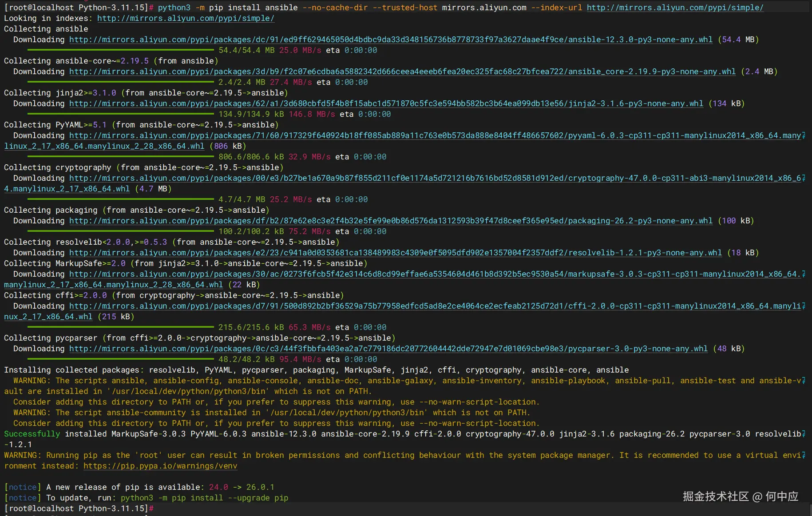
Task: Click the '4.7/4.7 MB' progress value
Action: pyautogui.click(x=242, y=199)
